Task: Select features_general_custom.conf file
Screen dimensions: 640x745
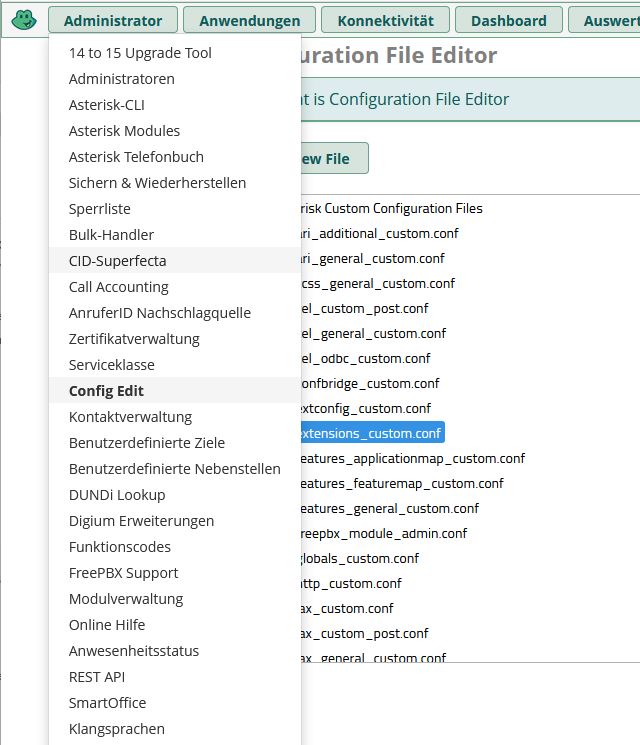Action: click(390, 508)
